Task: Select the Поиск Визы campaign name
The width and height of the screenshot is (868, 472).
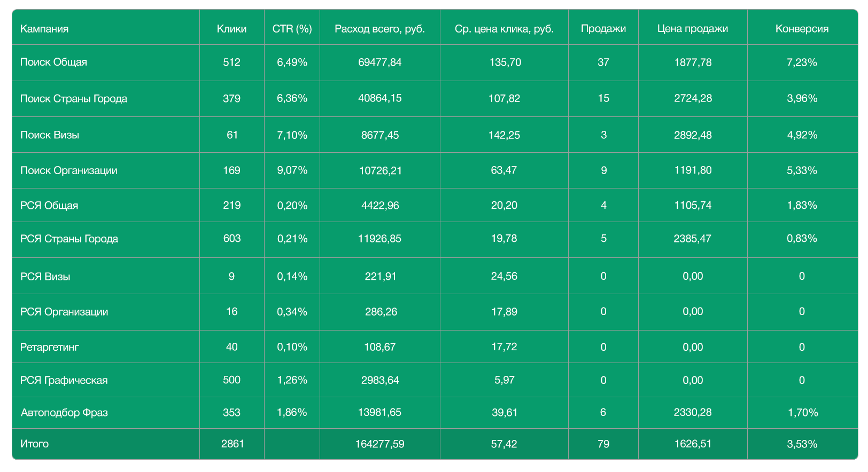Action: [x=50, y=135]
